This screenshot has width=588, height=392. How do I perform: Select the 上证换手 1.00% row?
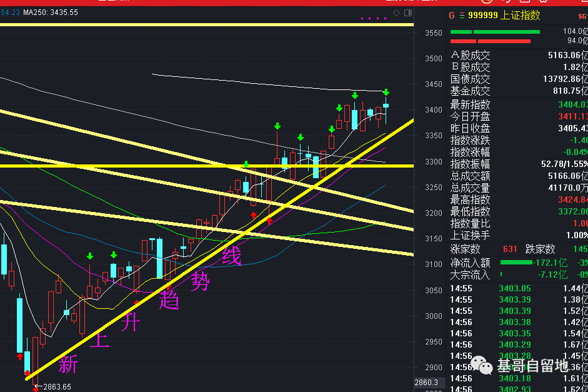(519, 236)
